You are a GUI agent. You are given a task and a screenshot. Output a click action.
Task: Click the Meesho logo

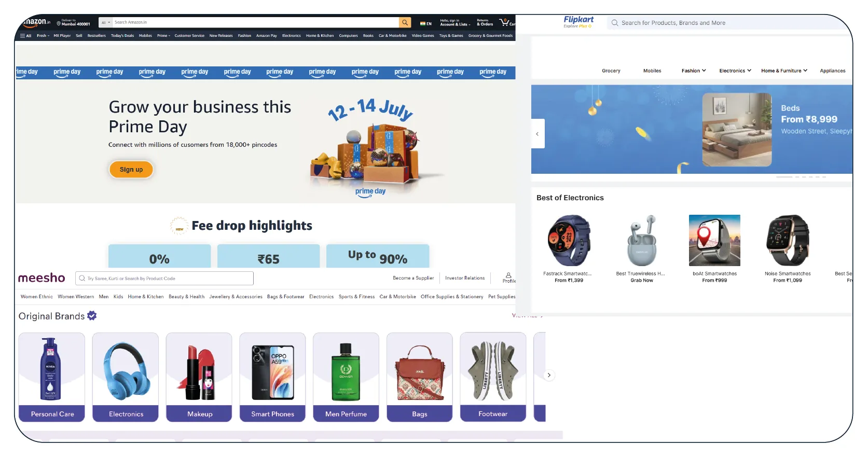pyautogui.click(x=42, y=278)
